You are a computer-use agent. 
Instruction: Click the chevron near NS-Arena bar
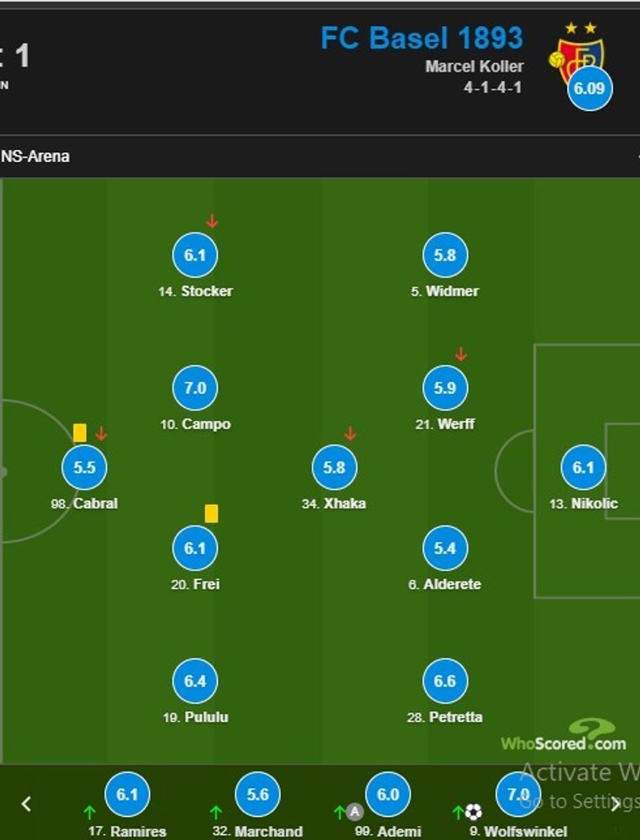click(x=637, y=157)
